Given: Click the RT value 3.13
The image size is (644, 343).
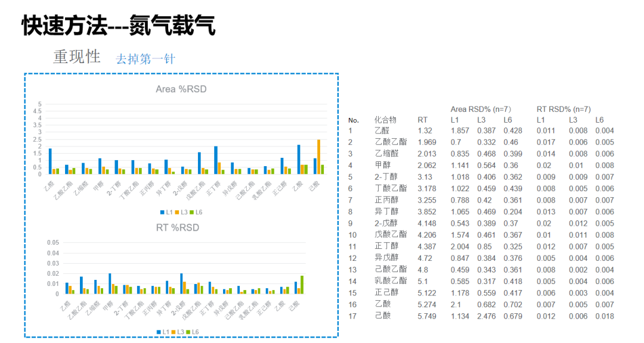Looking at the screenshot, I should (x=425, y=177).
